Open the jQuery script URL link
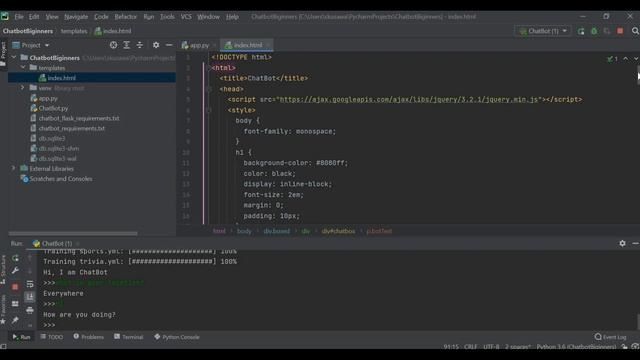The height and width of the screenshot is (360, 640). [409, 100]
